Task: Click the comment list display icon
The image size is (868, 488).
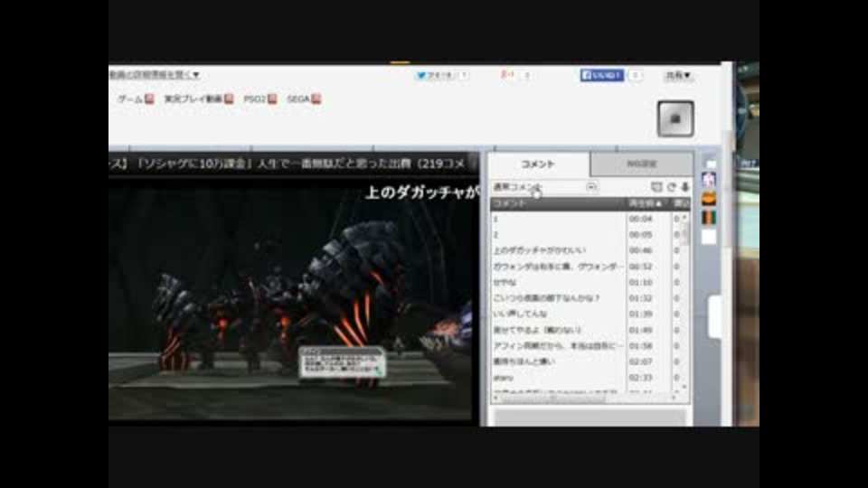Action: pyautogui.click(x=656, y=187)
